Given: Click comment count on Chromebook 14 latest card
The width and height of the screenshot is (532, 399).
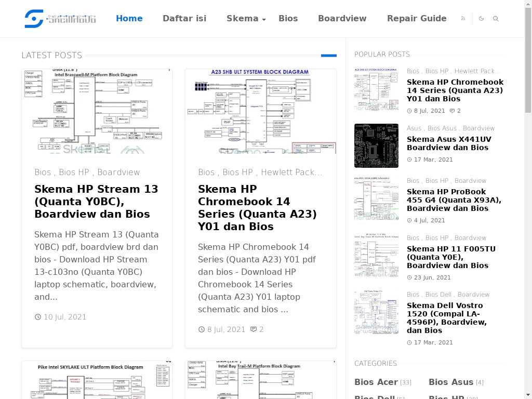Looking at the screenshot, I should [x=257, y=329].
